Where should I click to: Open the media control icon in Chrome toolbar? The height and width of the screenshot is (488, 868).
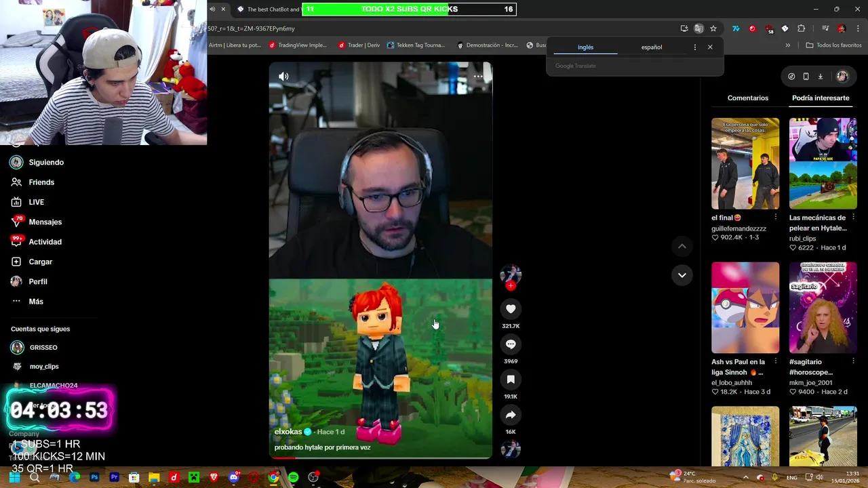[825, 28]
